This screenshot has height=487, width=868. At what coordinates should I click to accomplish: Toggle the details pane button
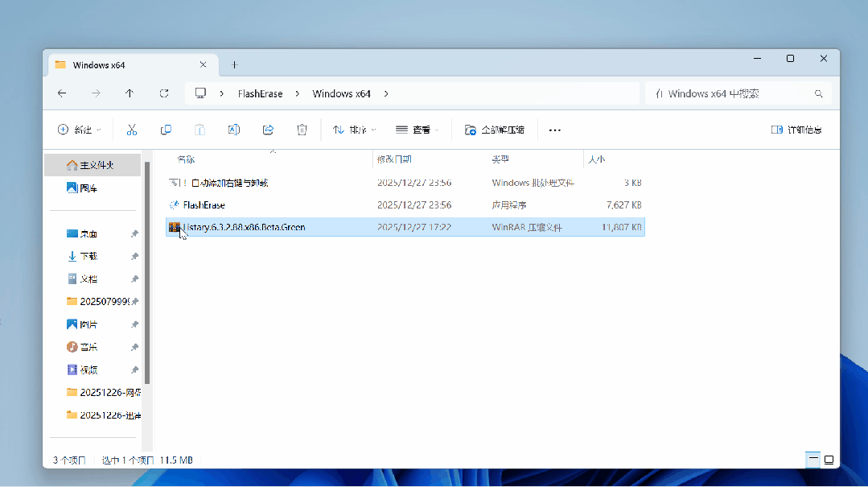796,130
